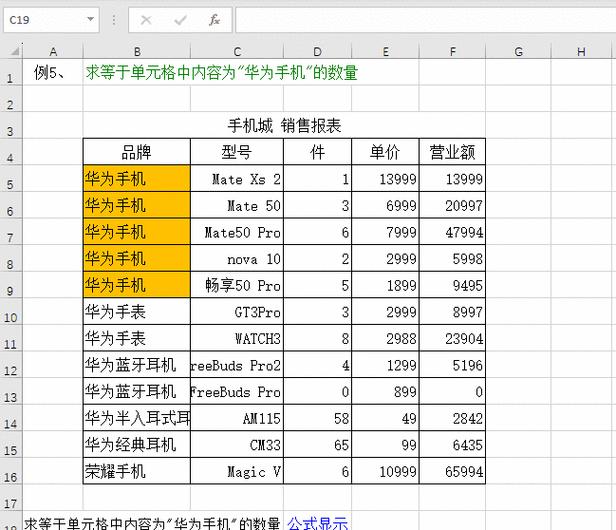616x530 pixels.
Task: Click the formula bar resize dots handle
Action: point(114,20)
